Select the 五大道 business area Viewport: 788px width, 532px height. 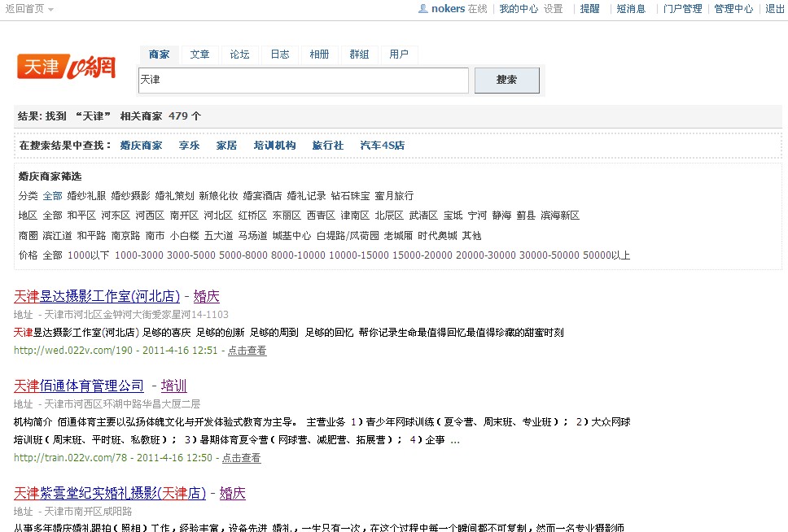219,236
